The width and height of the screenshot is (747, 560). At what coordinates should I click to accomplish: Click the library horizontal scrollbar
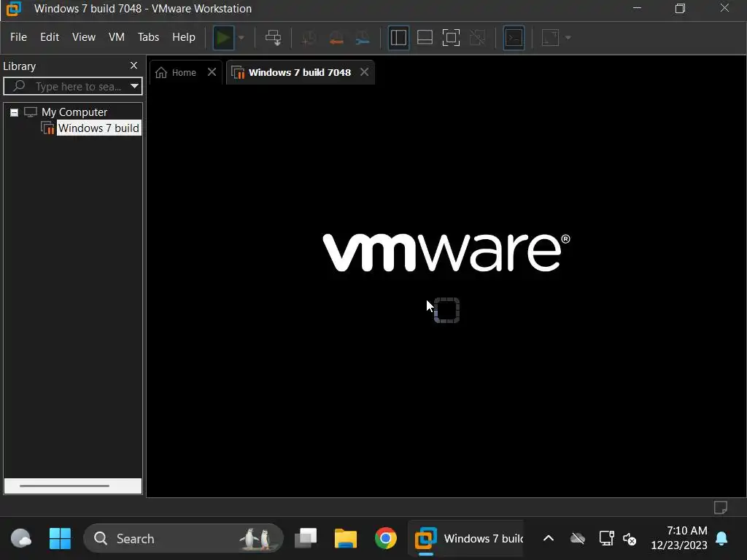[65, 486]
